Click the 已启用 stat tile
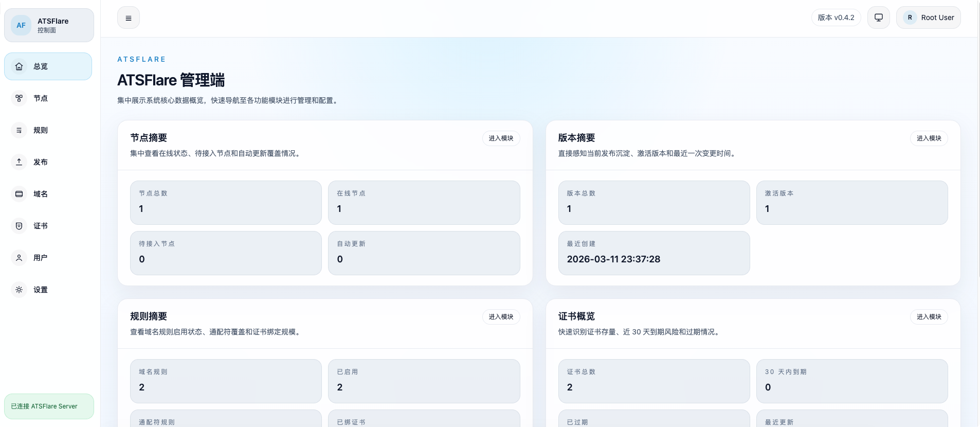The width and height of the screenshot is (980, 427). click(424, 381)
